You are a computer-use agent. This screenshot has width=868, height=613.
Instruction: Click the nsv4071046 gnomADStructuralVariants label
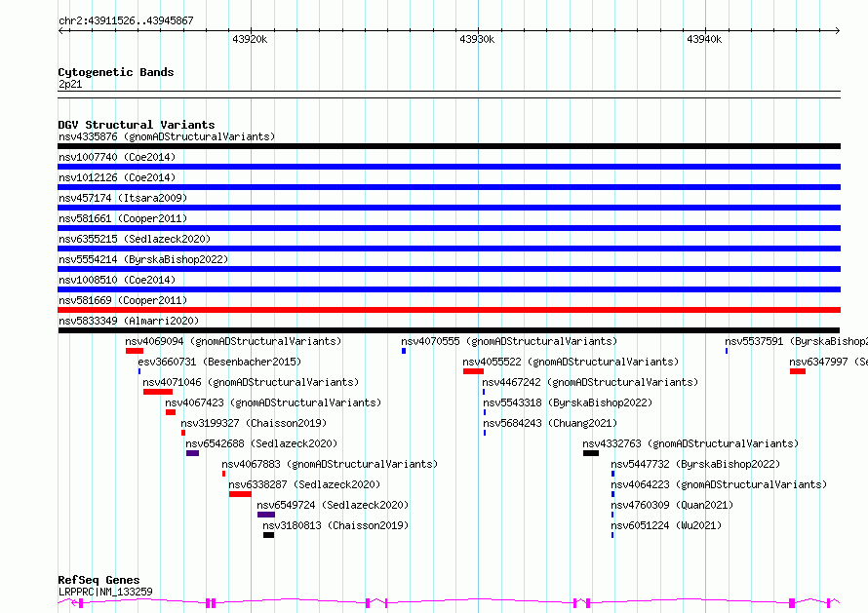251,382
